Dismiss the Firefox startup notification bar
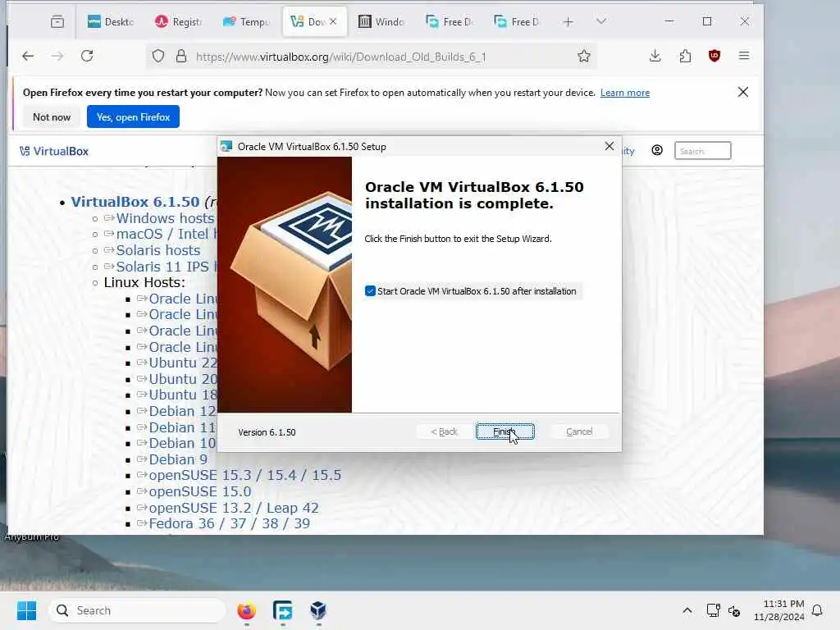The image size is (840, 630). pos(743,92)
